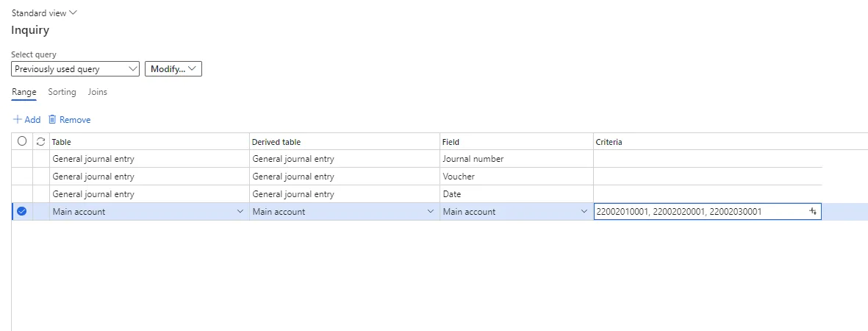Screen dimensions: 868x331
Task: Click Table cell in Voucher row
Action: point(149,177)
